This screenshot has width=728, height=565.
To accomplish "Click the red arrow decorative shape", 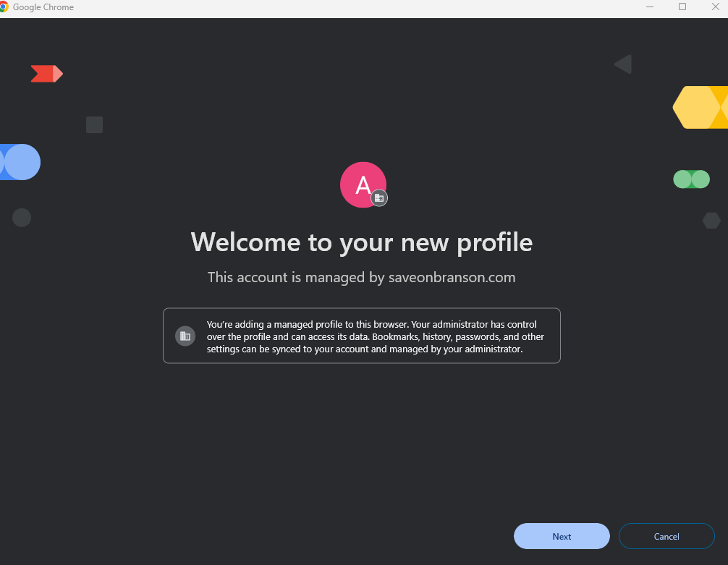I will tap(47, 74).
